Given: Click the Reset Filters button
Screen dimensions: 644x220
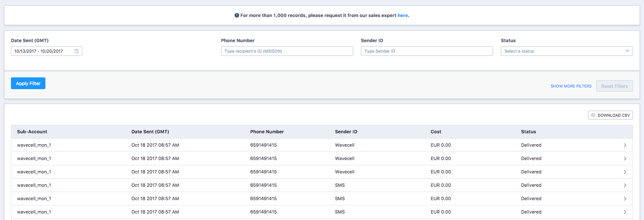Looking at the screenshot, I should [x=614, y=86].
